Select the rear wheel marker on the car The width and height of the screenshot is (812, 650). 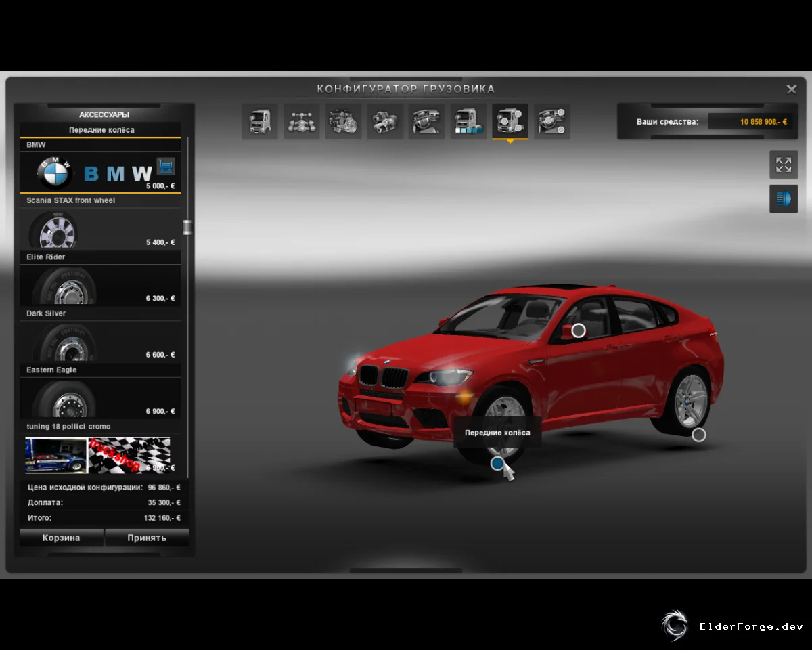tap(699, 435)
